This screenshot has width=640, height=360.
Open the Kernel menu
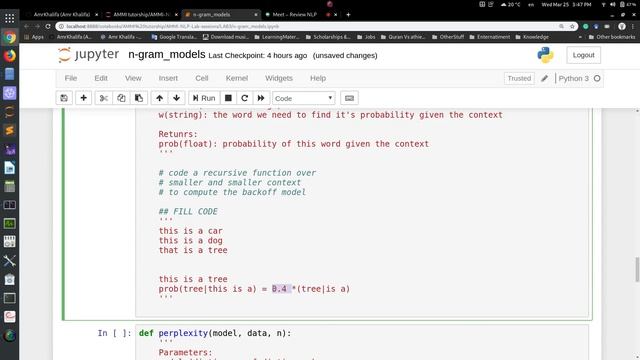pyautogui.click(x=237, y=78)
